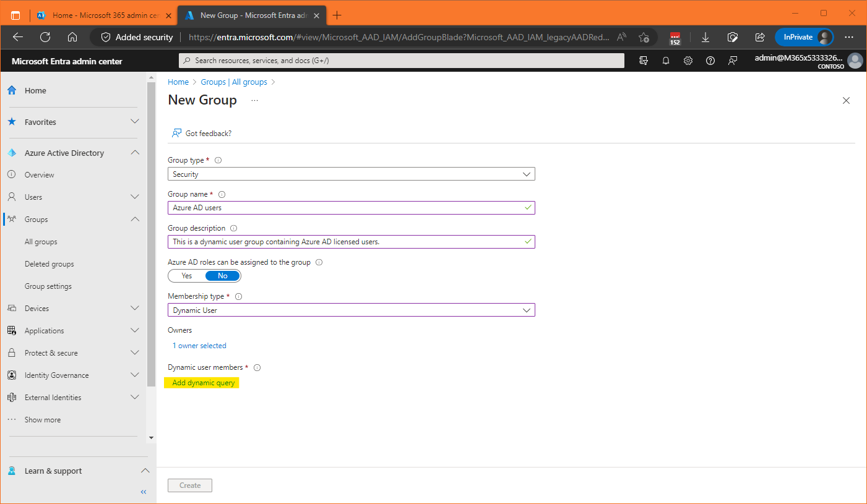Image resolution: width=867 pixels, height=504 pixels.
Task: Click the Group name input field
Action: 347,208
